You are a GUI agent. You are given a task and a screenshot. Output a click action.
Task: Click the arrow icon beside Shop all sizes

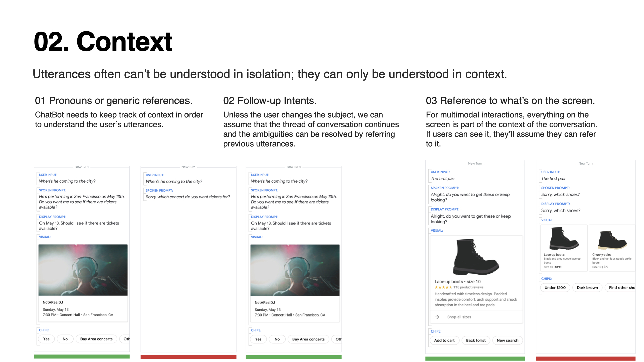click(x=437, y=317)
